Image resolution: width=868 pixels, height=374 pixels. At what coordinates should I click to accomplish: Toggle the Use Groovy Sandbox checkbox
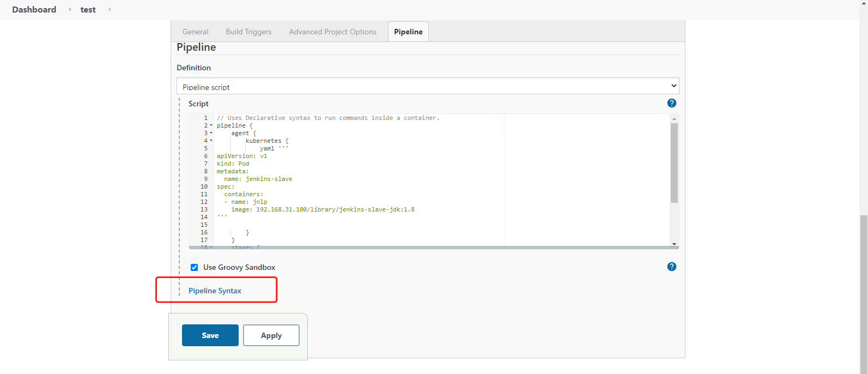tap(194, 267)
